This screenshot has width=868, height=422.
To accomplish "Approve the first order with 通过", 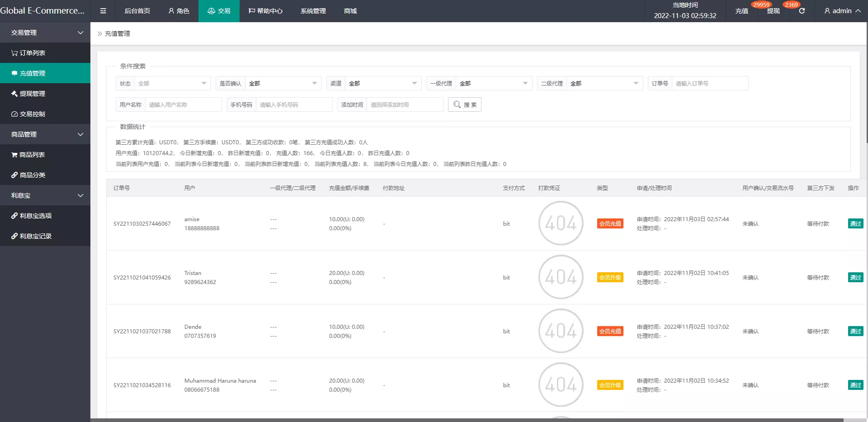I will (856, 223).
